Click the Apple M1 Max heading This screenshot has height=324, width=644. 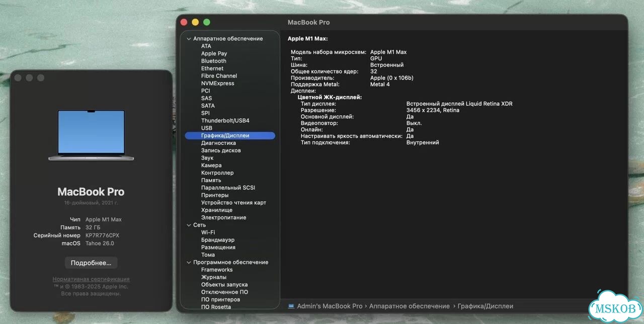coord(308,39)
